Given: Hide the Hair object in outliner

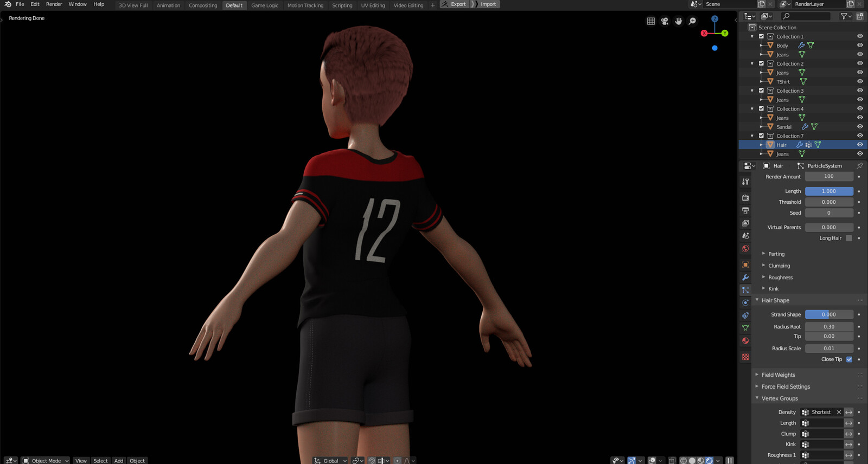Looking at the screenshot, I should pyautogui.click(x=860, y=145).
